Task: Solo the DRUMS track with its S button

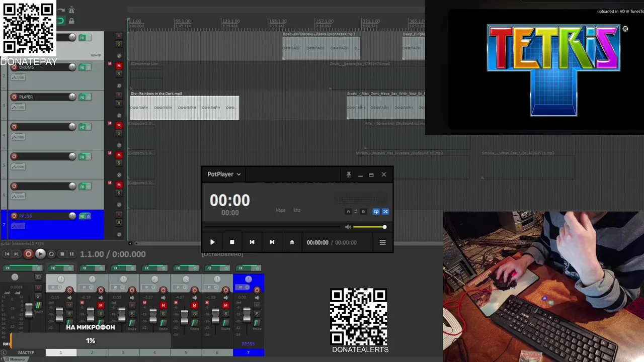Action: click(x=119, y=74)
